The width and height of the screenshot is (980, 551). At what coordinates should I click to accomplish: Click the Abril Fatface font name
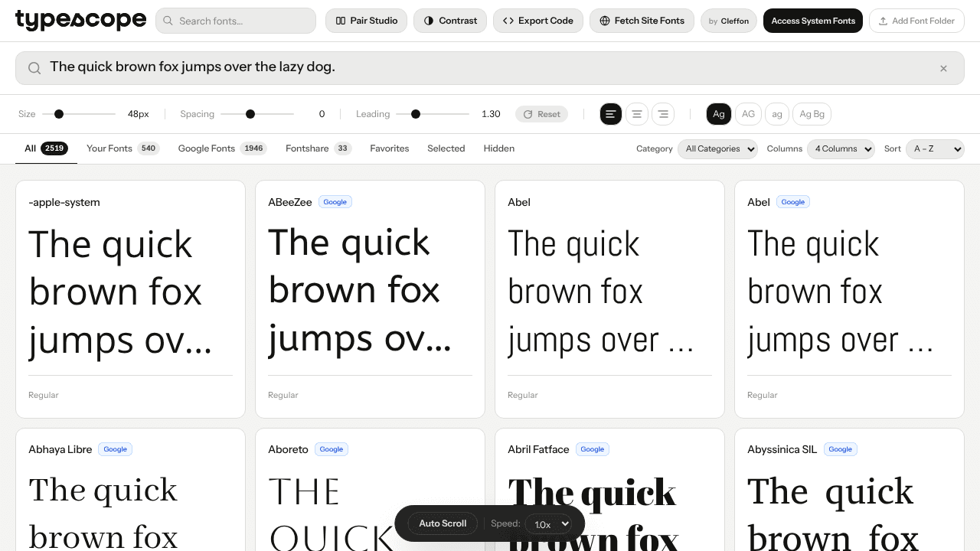tap(538, 449)
